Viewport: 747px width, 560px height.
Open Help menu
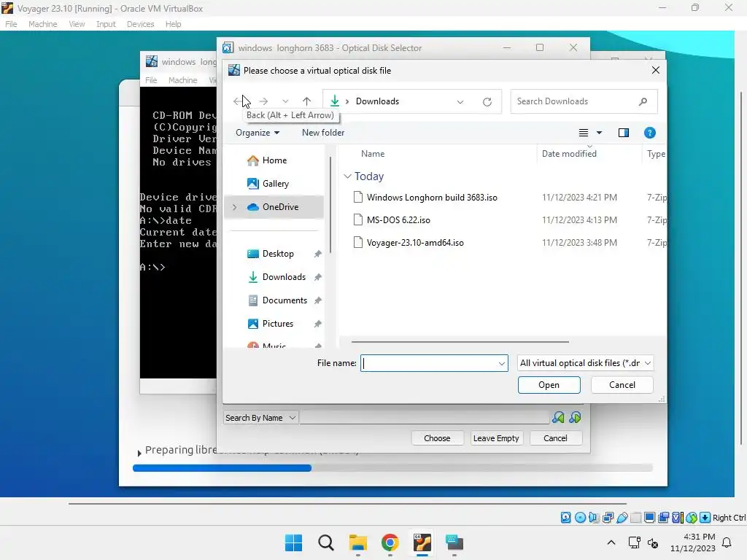(x=174, y=24)
